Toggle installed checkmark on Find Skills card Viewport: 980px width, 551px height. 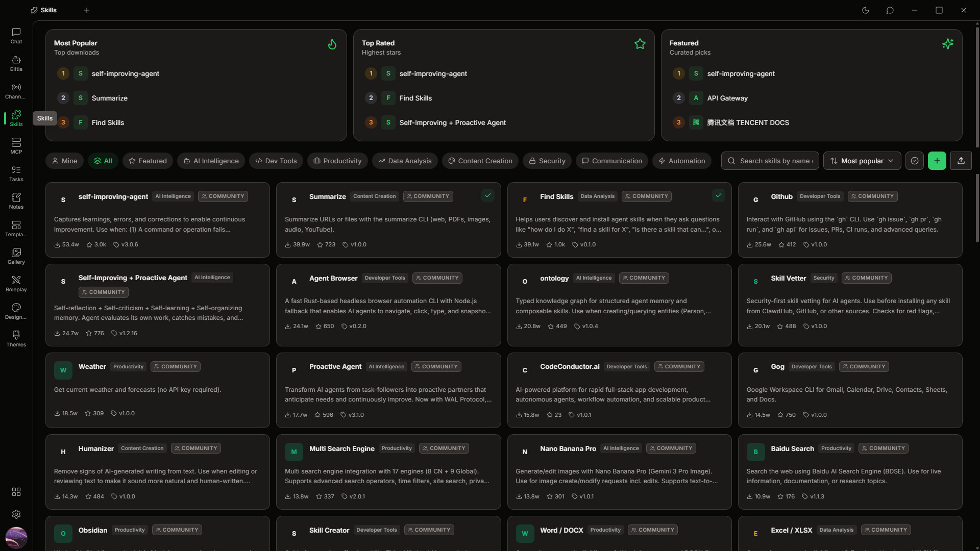(x=719, y=195)
